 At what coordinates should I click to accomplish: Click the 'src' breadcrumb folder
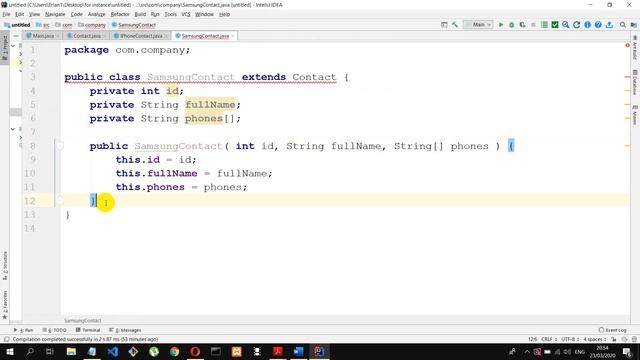tap(43, 25)
